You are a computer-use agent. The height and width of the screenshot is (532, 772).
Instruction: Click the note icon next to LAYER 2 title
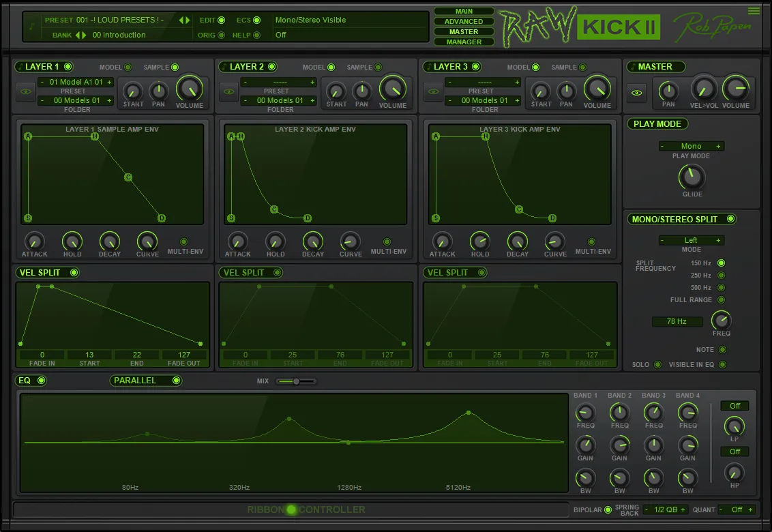coord(224,67)
